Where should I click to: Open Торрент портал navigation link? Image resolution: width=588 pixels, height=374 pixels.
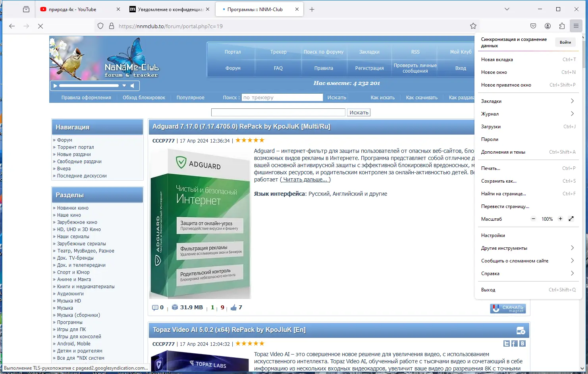(x=75, y=147)
